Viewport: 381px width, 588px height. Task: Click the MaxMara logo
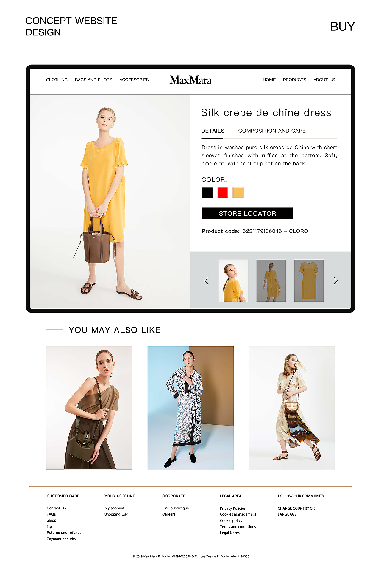tap(190, 80)
